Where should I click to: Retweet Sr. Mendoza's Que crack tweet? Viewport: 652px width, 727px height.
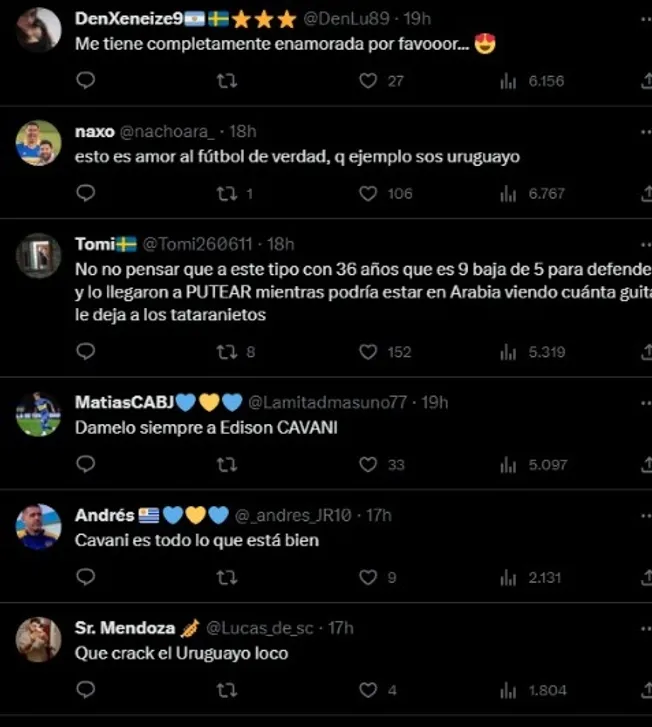pos(227,690)
